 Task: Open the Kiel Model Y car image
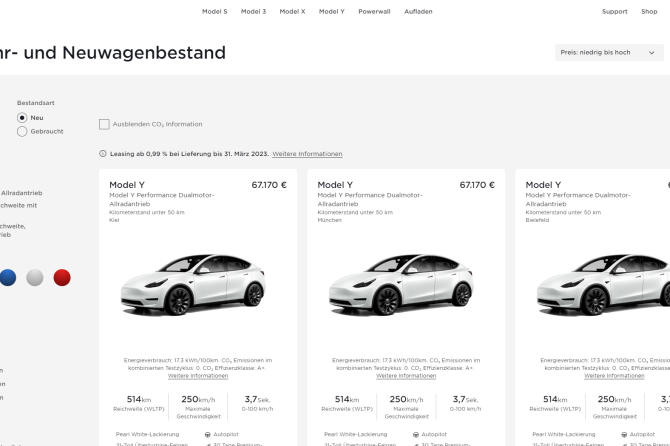click(x=194, y=284)
